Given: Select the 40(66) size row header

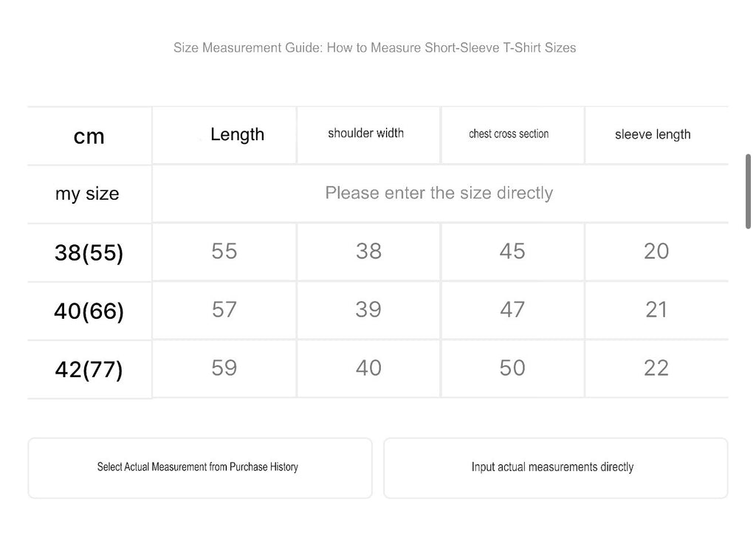Looking at the screenshot, I should coord(89,311).
